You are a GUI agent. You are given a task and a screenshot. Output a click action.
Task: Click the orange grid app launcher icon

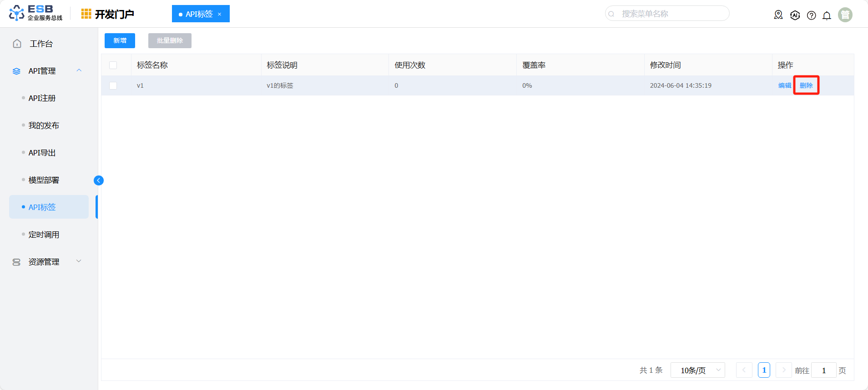pyautogui.click(x=86, y=14)
